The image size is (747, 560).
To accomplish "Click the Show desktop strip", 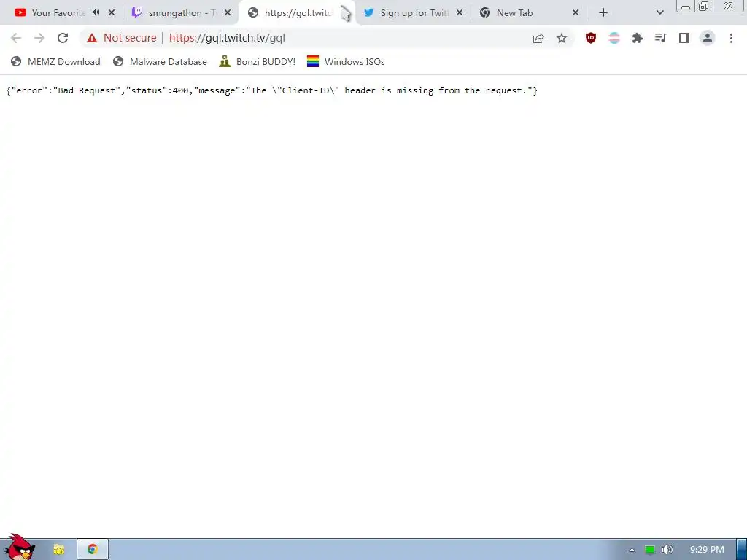I will click(x=742, y=550).
